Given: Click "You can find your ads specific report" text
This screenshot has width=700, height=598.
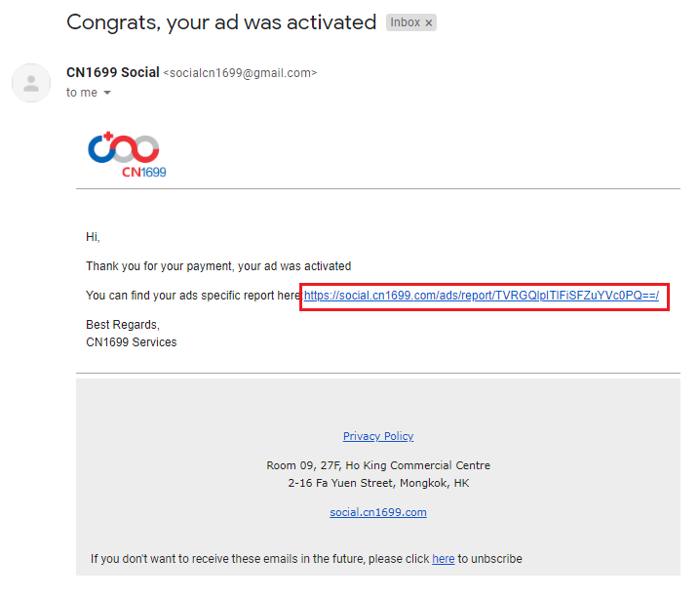Looking at the screenshot, I should [193, 296].
